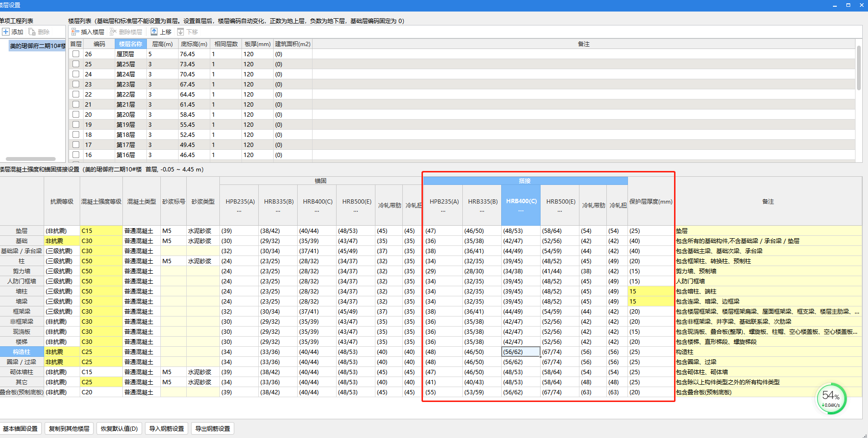
Task: Click the C50 cell in 人防门框墙 row
Action: pyautogui.click(x=101, y=281)
